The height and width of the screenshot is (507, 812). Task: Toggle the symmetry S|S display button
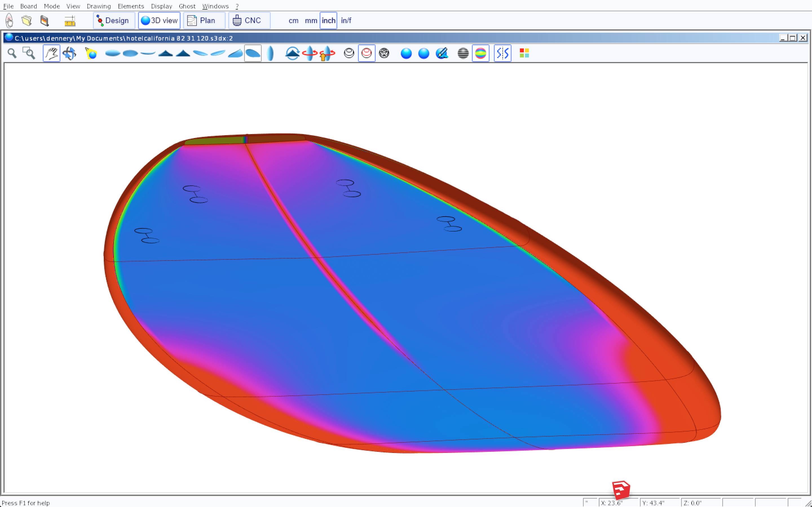pos(502,53)
